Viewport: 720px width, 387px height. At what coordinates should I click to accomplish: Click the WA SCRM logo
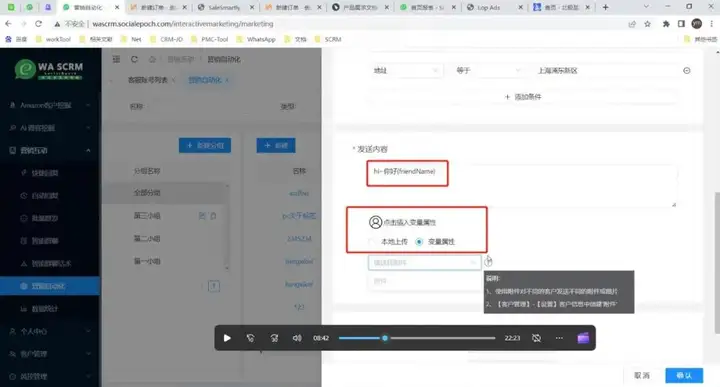click(49, 69)
